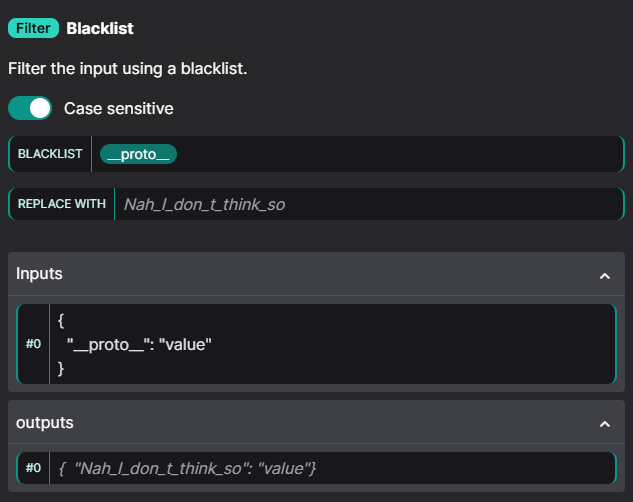Screen dimensions: 633x502
Task: Click the description 'Filter the input using a blacklist.'
Action: [x=128, y=69]
